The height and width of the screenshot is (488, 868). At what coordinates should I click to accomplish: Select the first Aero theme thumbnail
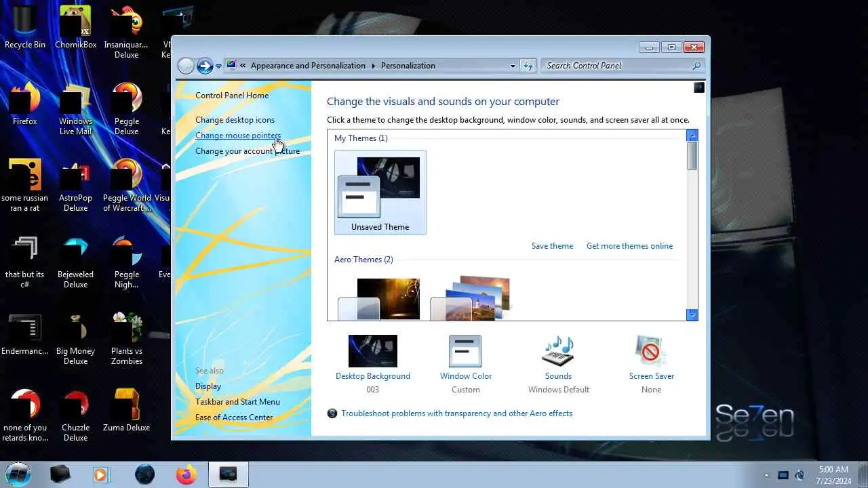point(380,298)
